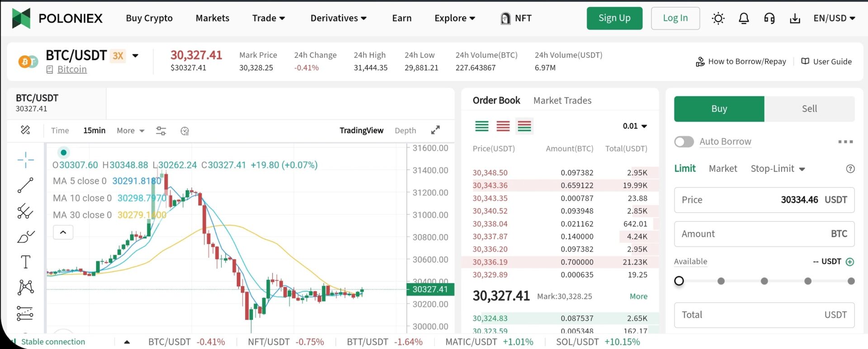
Task: Switch to the Sell tab
Action: [x=809, y=109]
